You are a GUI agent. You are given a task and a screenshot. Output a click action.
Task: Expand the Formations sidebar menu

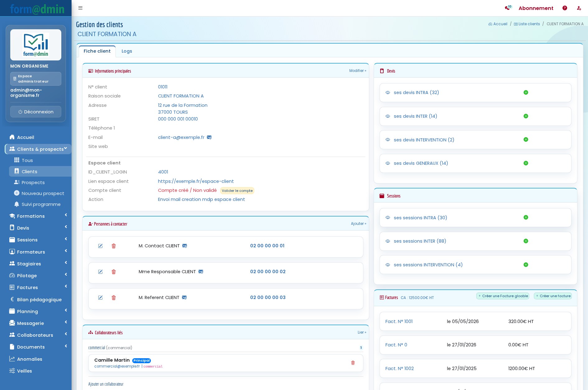[x=38, y=216]
